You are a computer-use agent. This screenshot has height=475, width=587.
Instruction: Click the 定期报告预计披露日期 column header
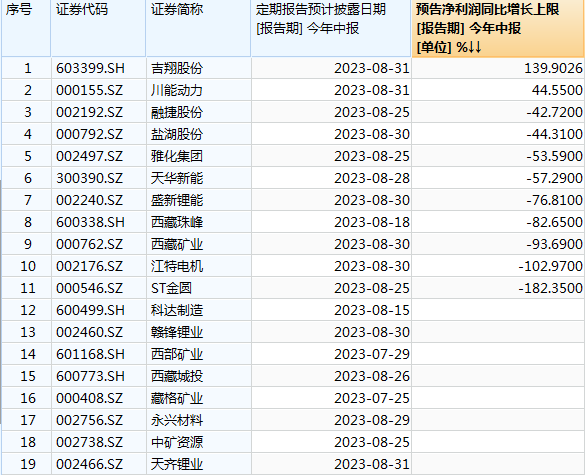[331, 28]
